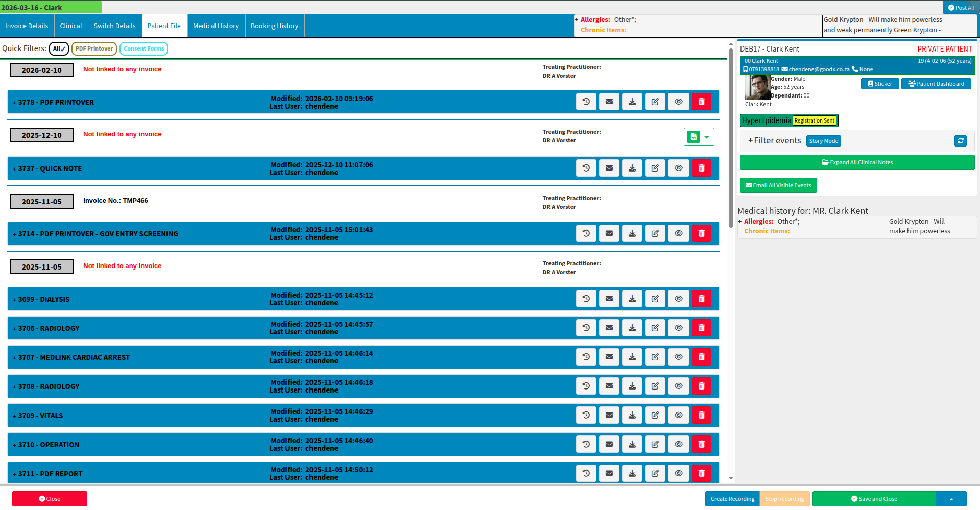980x510 pixels.
Task: Open the Booking History tab
Action: click(x=275, y=26)
